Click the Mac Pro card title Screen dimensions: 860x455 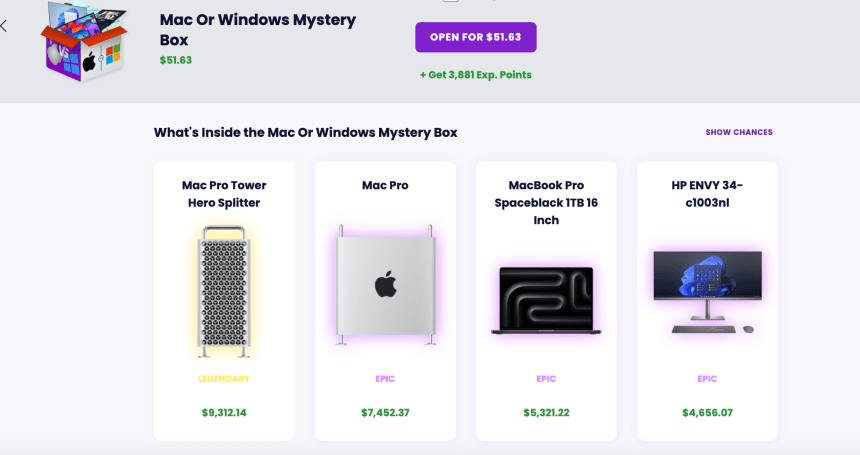pos(385,185)
